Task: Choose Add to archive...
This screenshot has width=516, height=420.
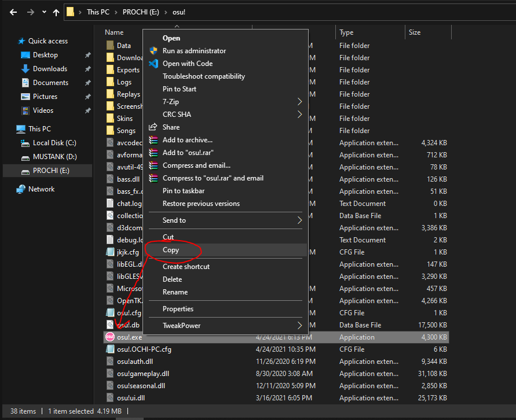Action: (x=225, y=140)
